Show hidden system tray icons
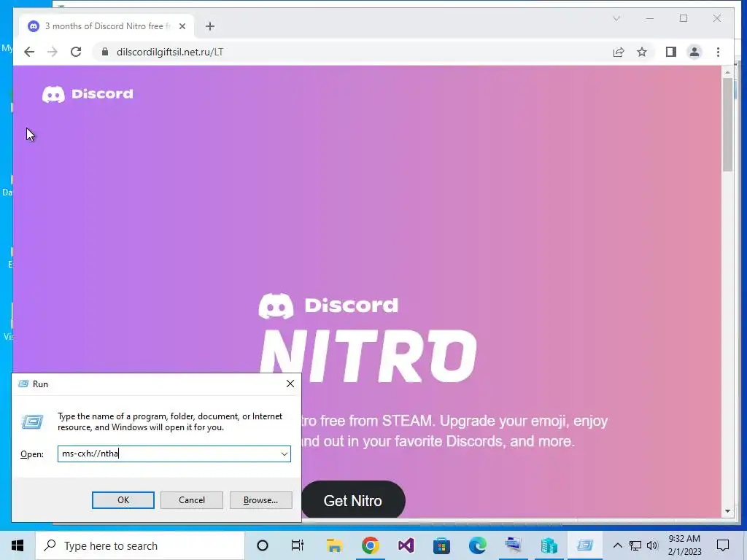The image size is (747, 560). click(617, 545)
